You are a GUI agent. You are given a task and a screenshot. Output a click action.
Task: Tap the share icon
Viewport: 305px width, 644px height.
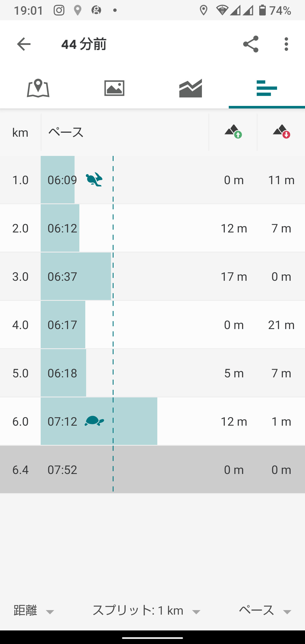(251, 44)
